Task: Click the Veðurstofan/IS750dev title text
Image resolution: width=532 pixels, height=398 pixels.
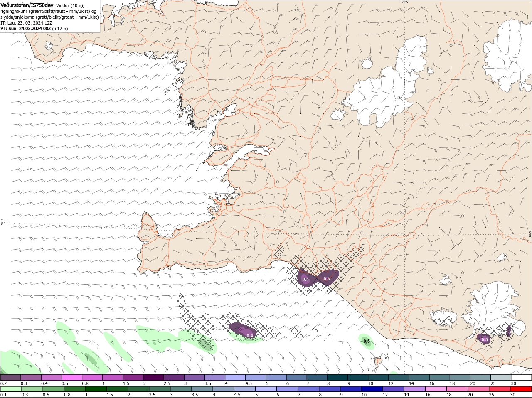Action: (x=27, y=5)
